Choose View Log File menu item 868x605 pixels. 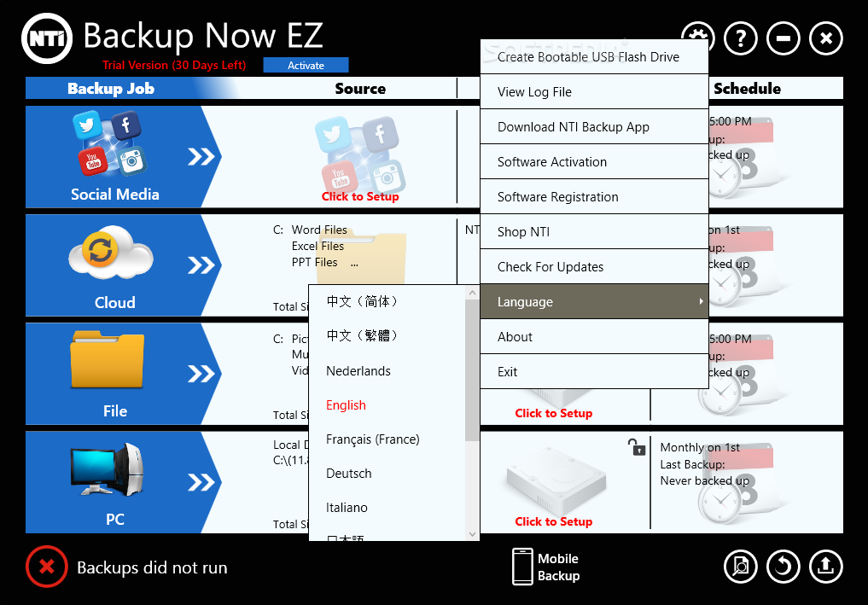(594, 92)
